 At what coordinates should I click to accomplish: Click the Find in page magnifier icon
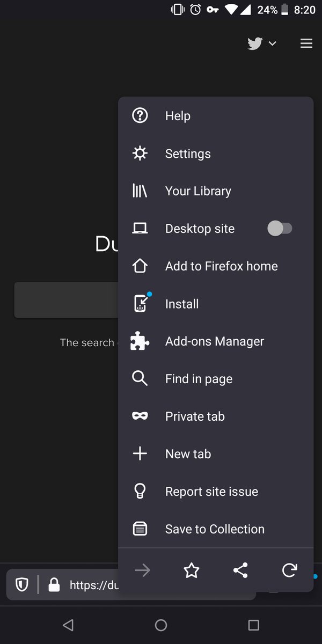(x=140, y=378)
